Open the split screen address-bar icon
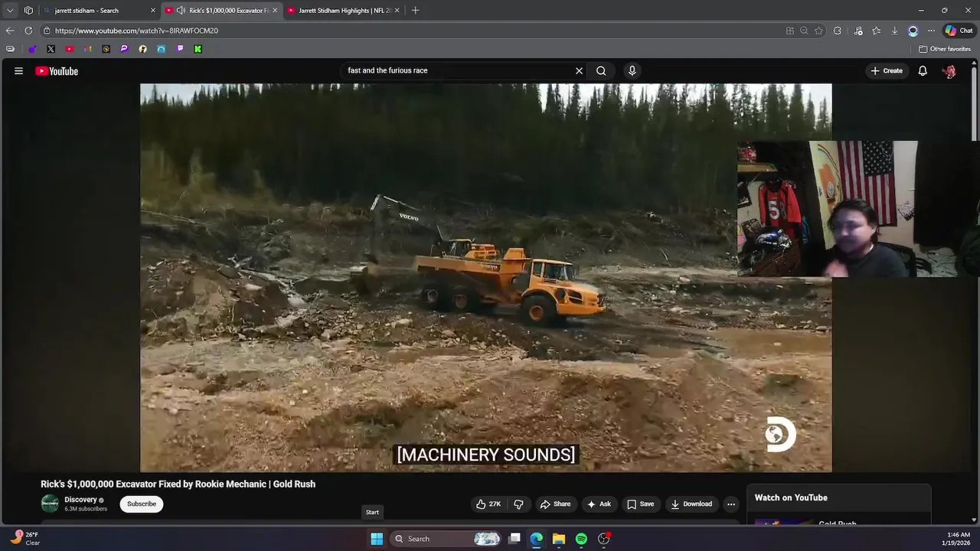 pos(789,31)
